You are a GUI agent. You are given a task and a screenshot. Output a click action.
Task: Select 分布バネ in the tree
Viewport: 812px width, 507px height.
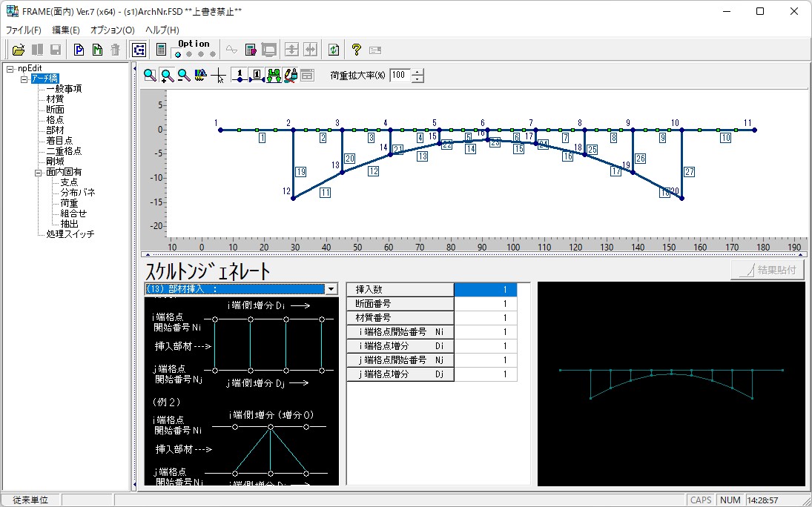pyautogui.click(x=78, y=193)
